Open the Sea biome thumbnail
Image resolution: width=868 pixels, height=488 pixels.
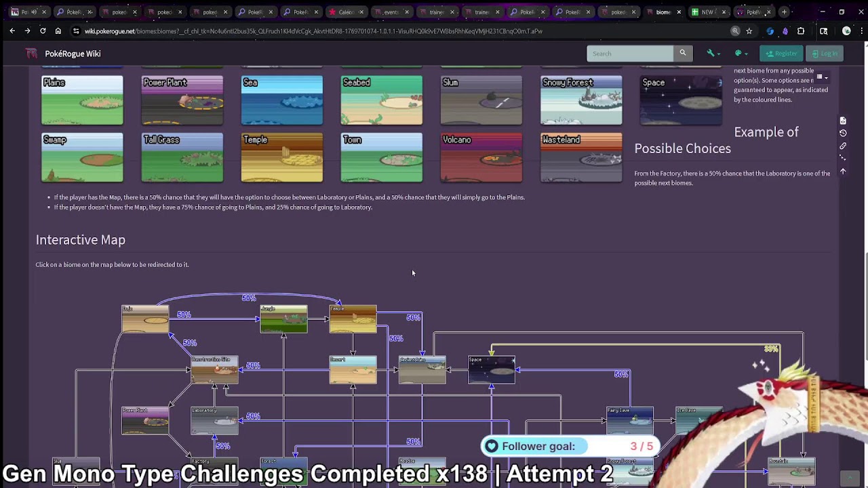pos(281,100)
